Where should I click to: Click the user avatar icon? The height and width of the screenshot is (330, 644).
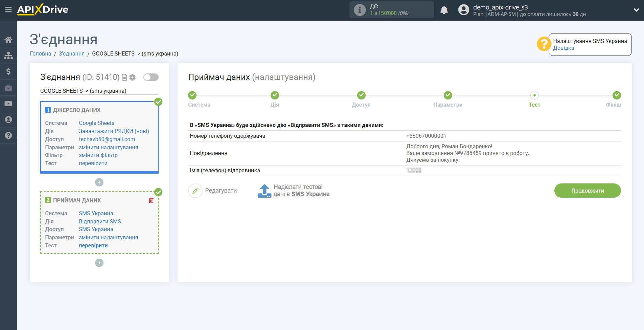[463, 10]
